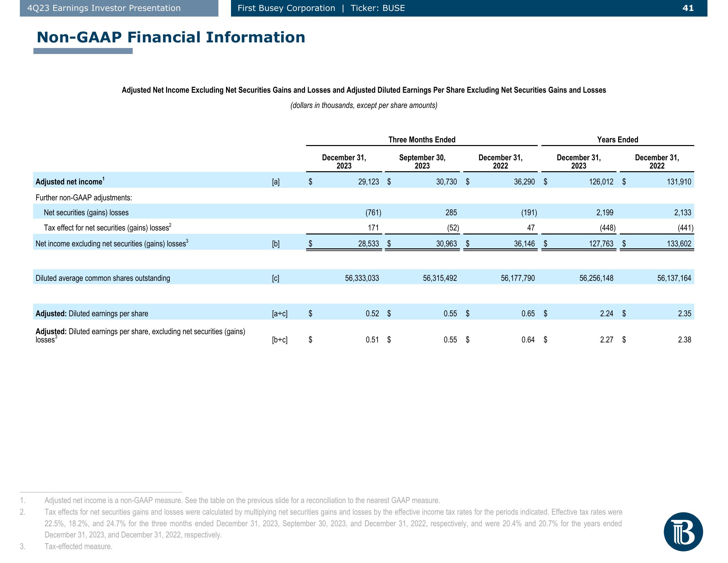The width and height of the screenshot is (728, 563).
Task: Click the tax effect value (441)
Action: (x=686, y=228)
